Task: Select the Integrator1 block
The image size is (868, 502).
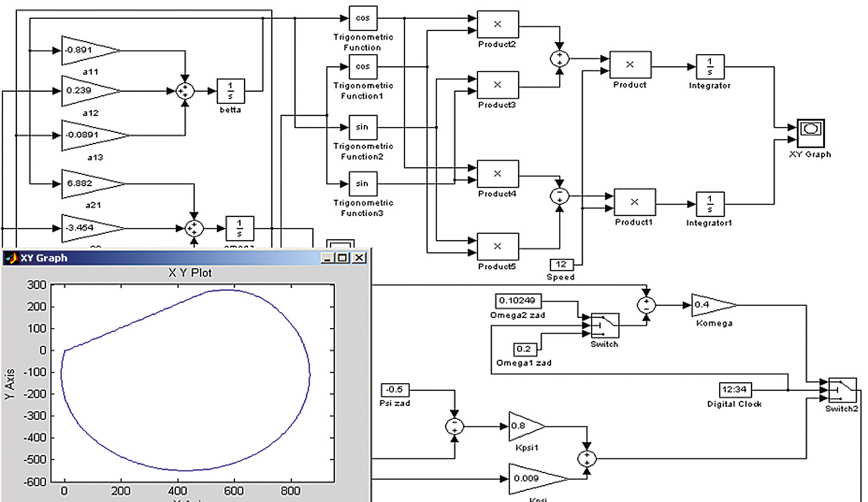Action: (x=710, y=204)
